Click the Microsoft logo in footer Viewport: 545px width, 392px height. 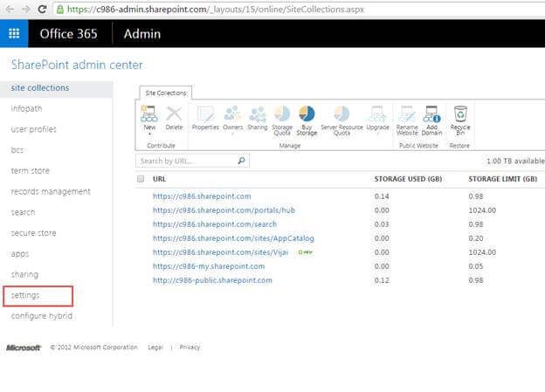pos(24,347)
